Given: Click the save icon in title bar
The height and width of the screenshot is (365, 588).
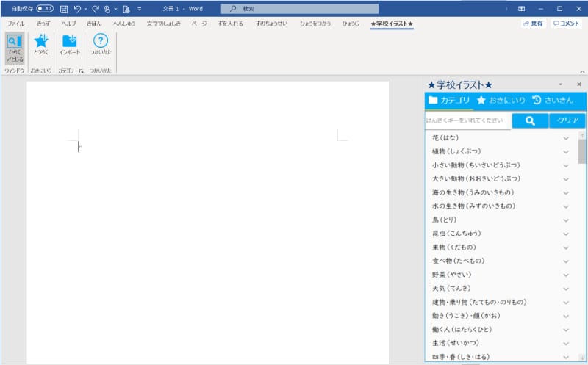Looking at the screenshot, I should click(x=64, y=9).
